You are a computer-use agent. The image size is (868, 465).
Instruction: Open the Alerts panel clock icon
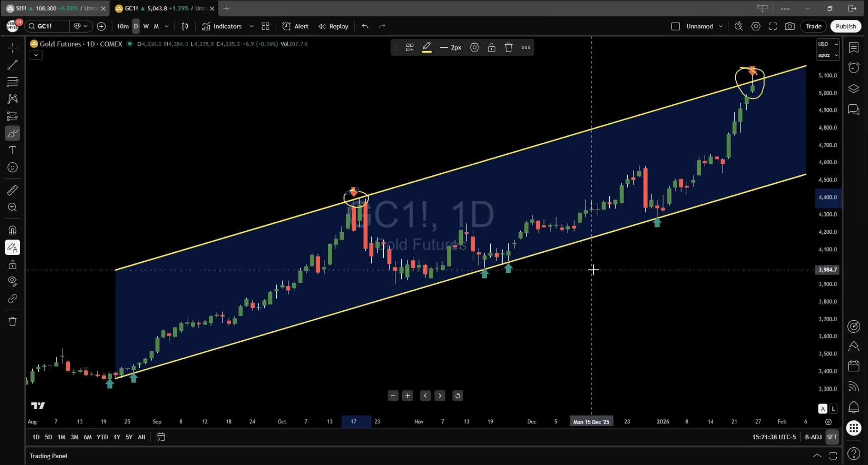(x=853, y=67)
